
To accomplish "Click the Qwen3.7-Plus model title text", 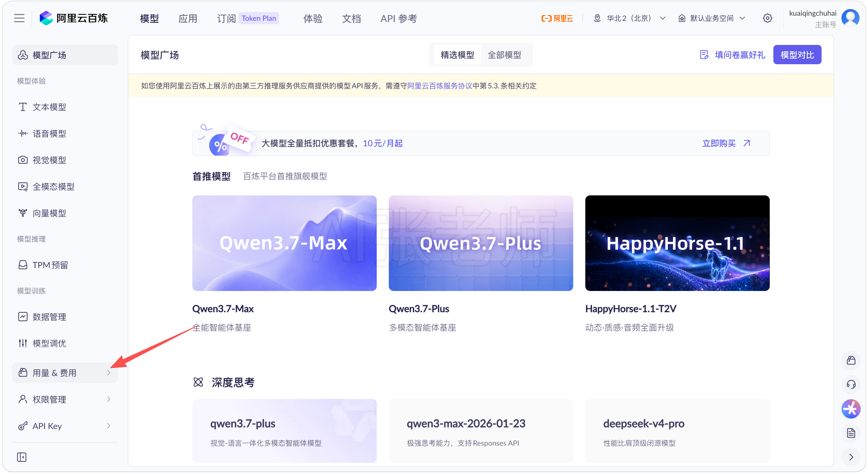I will pyautogui.click(x=419, y=309).
